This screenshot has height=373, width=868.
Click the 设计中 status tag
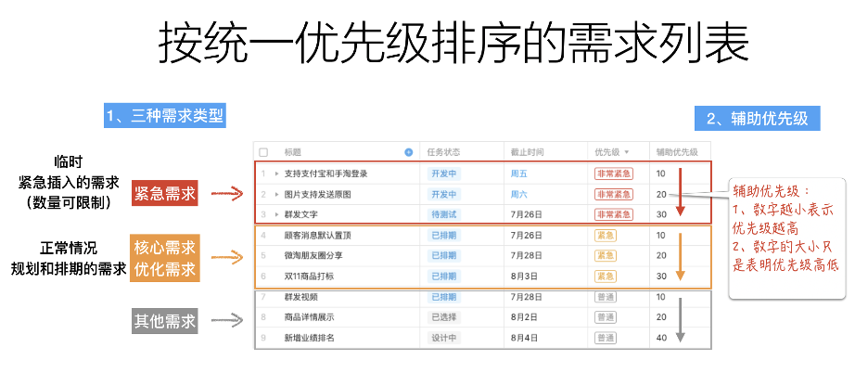click(444, 338)
